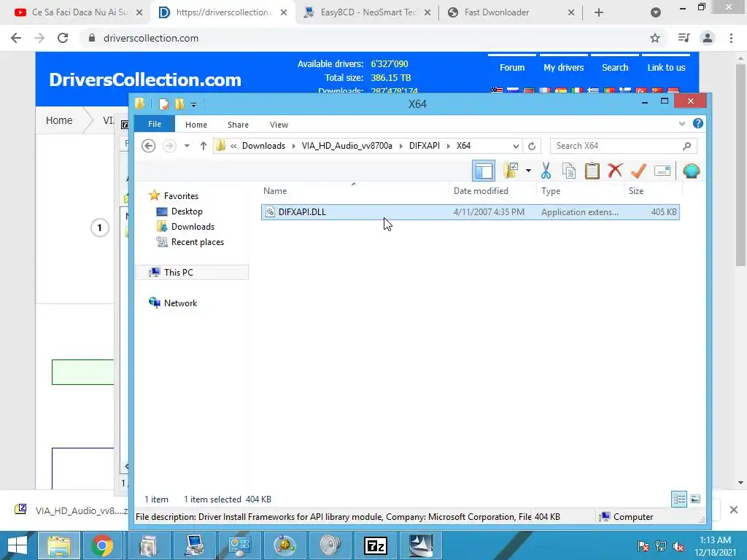The height and width of the screenshot is (560, 747).
Task: Switch to large icons view in status bar
Action: tap(695, 499)
